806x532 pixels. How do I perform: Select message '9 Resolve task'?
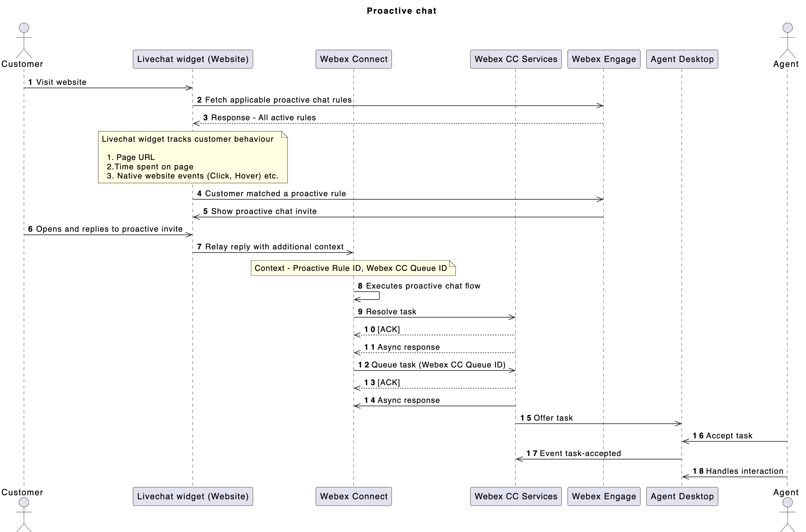tap(387, 311)
